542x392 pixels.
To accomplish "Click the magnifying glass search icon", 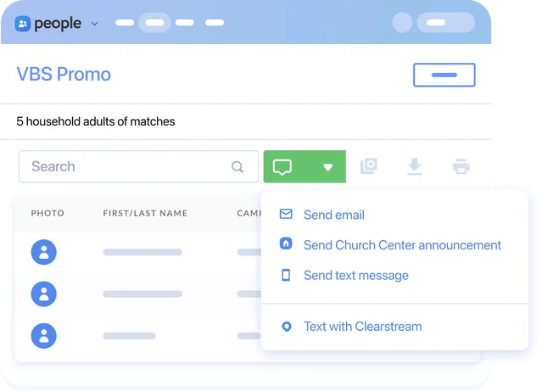I will tap(237, 166).
